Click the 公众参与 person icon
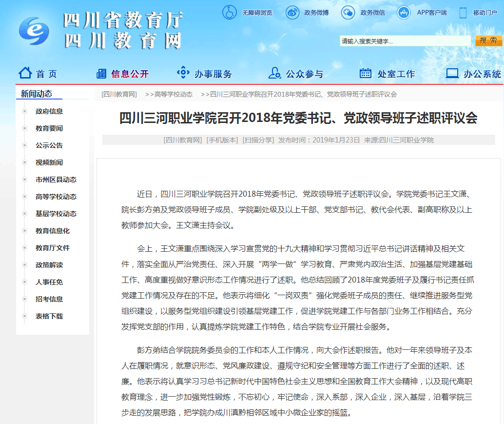The height and width of the screenshot is (424, 504). click(x=275, y=73)
